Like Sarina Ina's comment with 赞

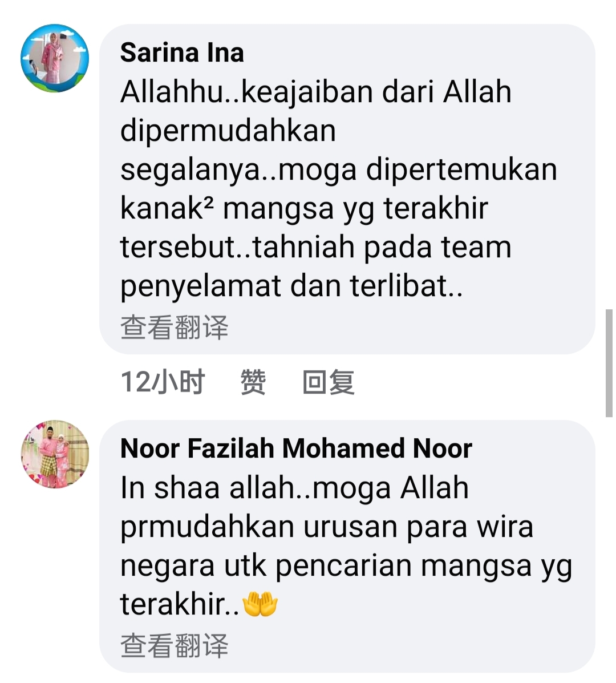coord(253,382)
